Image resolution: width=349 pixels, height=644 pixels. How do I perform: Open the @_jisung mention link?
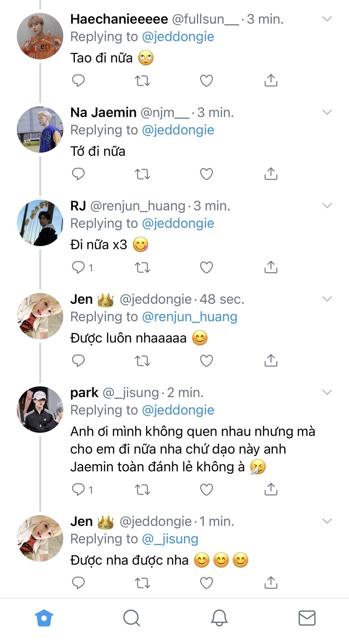(x=170, y=539)
